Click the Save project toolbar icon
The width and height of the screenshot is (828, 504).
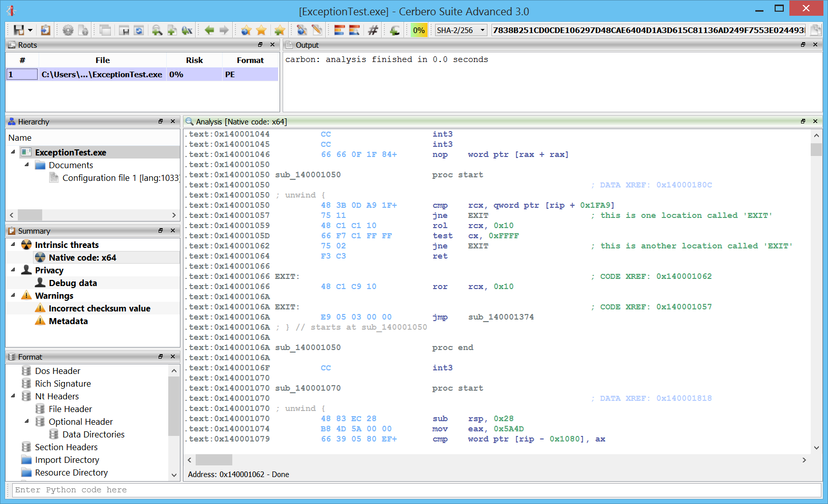point(19,30)
